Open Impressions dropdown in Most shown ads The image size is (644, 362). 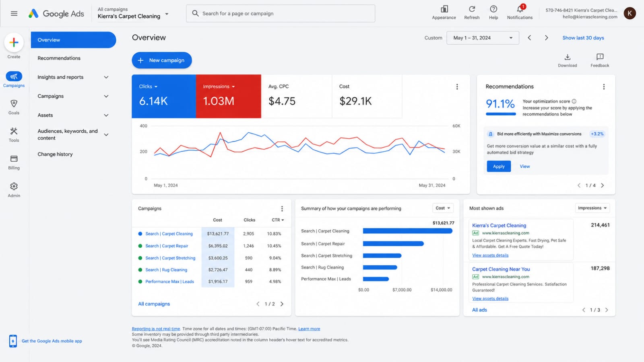tap(592, 208)
